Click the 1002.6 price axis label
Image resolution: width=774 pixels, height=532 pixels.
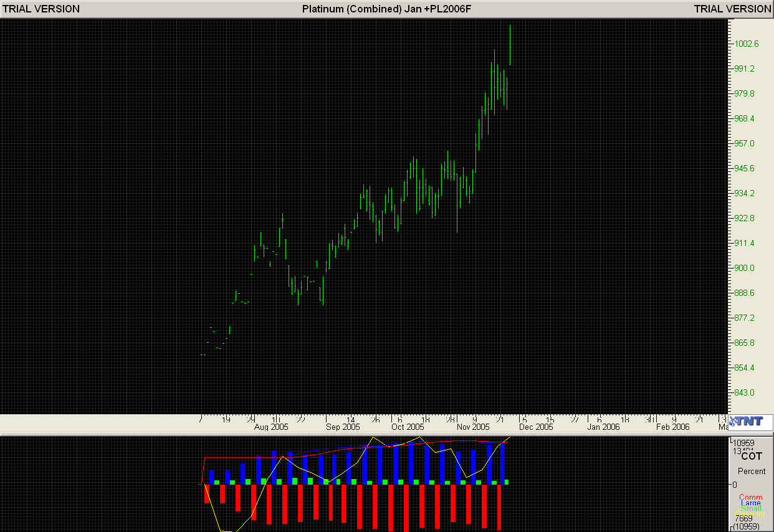(746, 44)
